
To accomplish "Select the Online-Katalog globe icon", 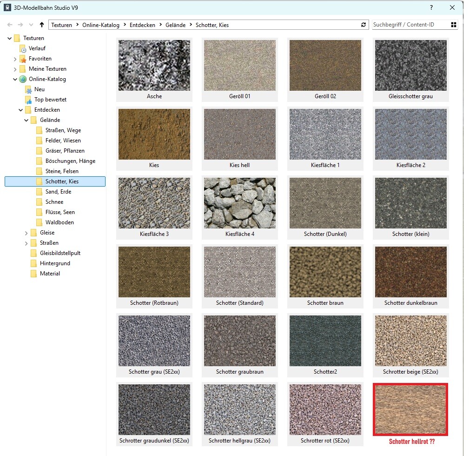I will tap(23, 79).
